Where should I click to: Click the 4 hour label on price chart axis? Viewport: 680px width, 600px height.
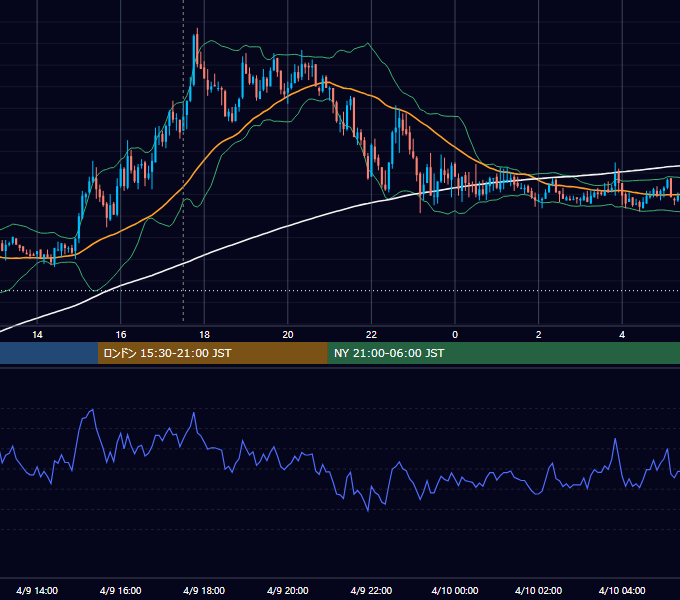click(x=622, y=335)
